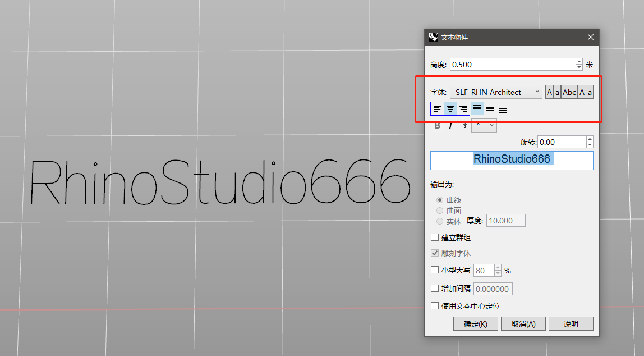Align text right in the text dialog
The height and width of the screenshot is (356, 644).
click(463, 108)
